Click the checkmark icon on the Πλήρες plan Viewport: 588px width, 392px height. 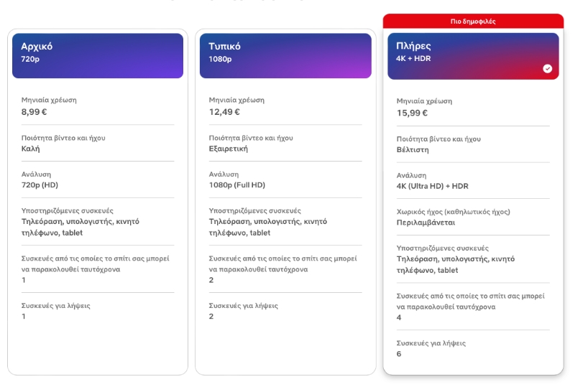tap(548, 69)
